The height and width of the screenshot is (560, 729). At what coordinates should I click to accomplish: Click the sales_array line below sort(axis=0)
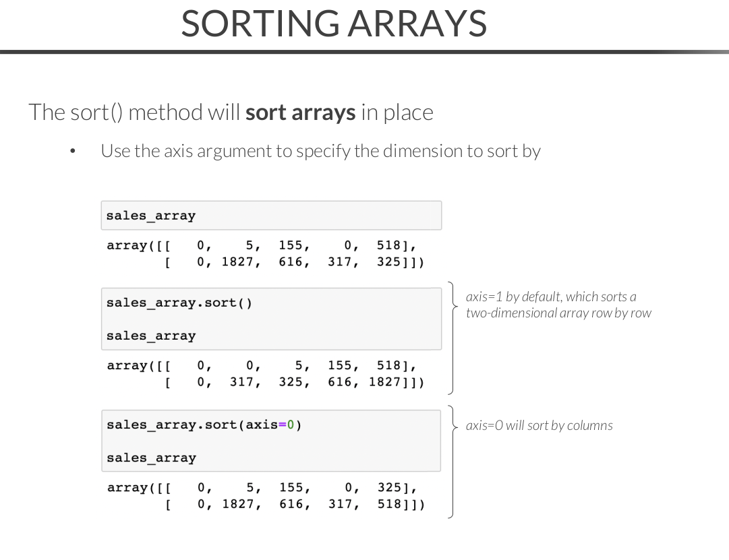151,458
